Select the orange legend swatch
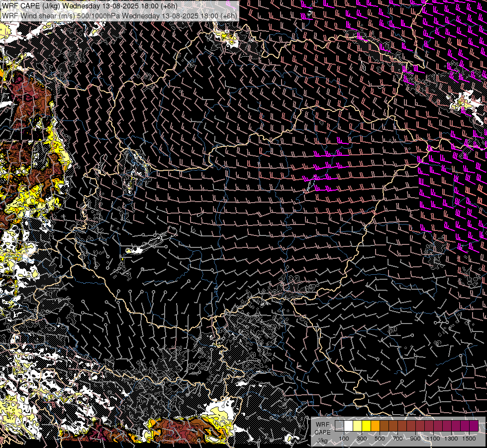Image resolution: width=487 pixels, height=448 pixels. tap(375, 426)
